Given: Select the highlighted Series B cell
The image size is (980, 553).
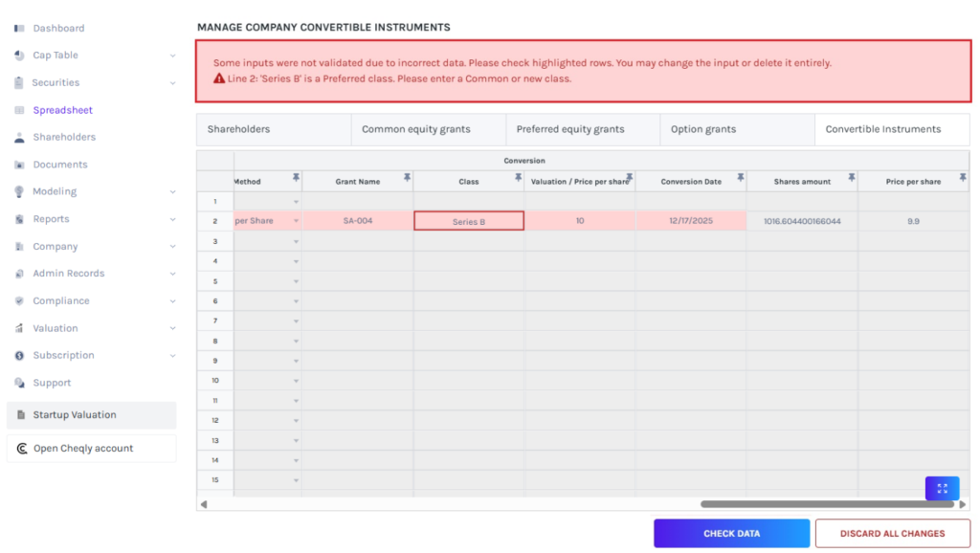Looking at the screenshot, I should pos(468,219).
